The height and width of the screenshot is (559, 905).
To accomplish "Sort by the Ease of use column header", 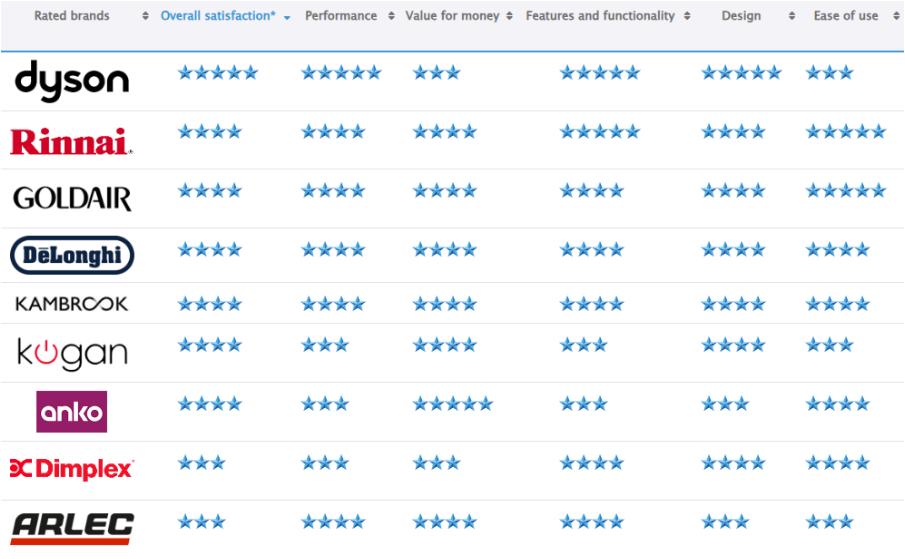I will click(846, 16).
